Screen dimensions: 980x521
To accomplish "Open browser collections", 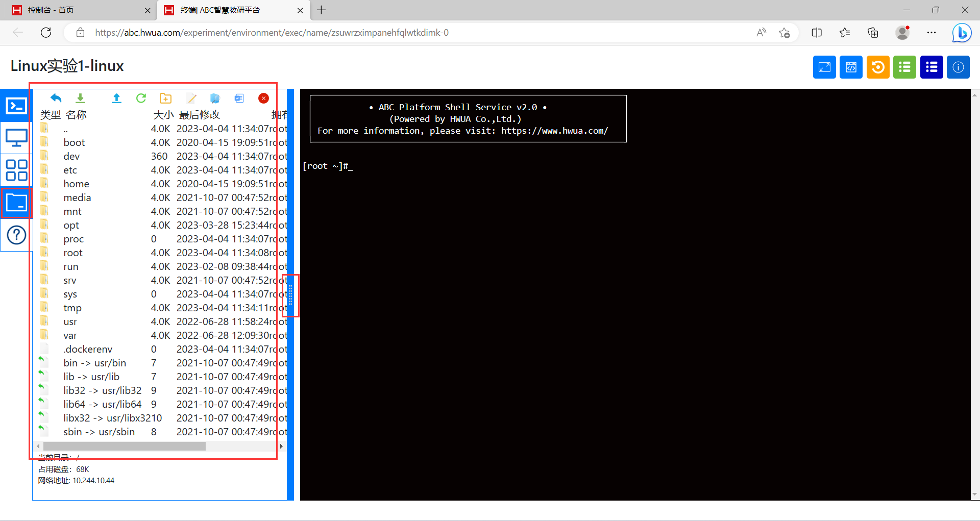I will click(x=873, y=33).
